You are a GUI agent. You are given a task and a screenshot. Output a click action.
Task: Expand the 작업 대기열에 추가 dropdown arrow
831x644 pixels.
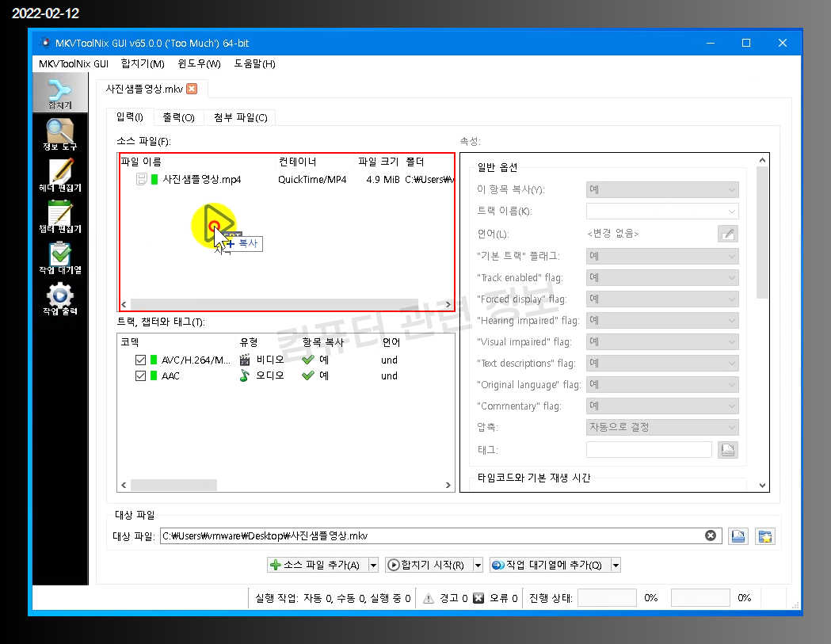(x=616, y=566)
